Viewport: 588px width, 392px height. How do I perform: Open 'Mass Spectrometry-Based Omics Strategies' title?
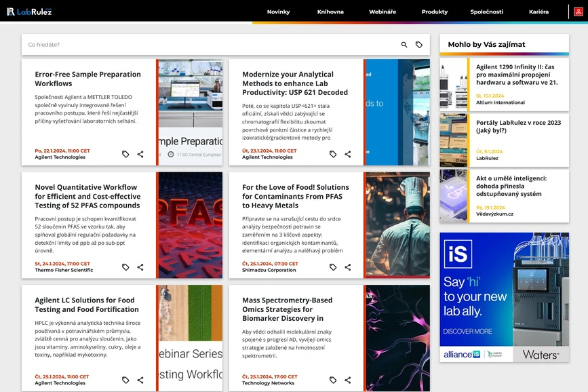[x=288, y=309]
